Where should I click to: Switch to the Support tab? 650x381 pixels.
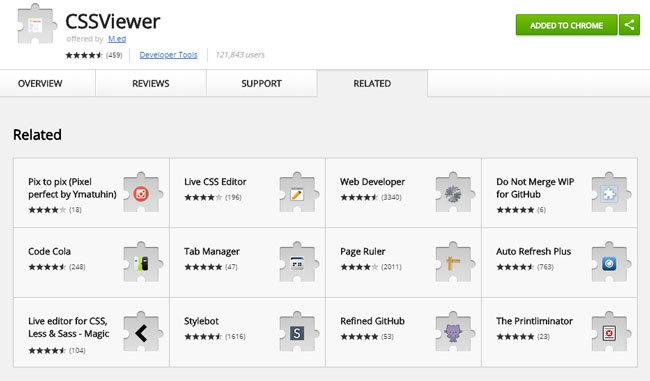262,83
